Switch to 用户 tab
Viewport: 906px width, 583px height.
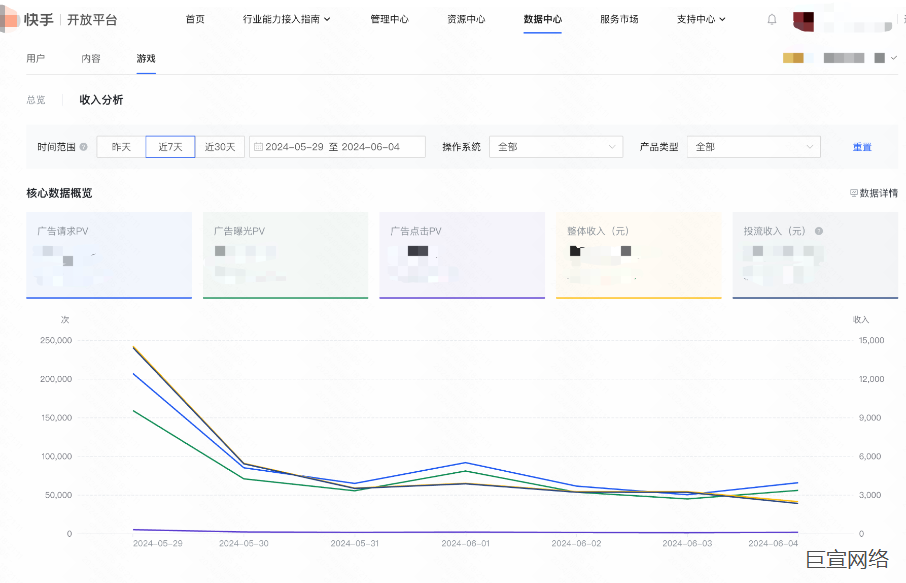coord(35,58)
